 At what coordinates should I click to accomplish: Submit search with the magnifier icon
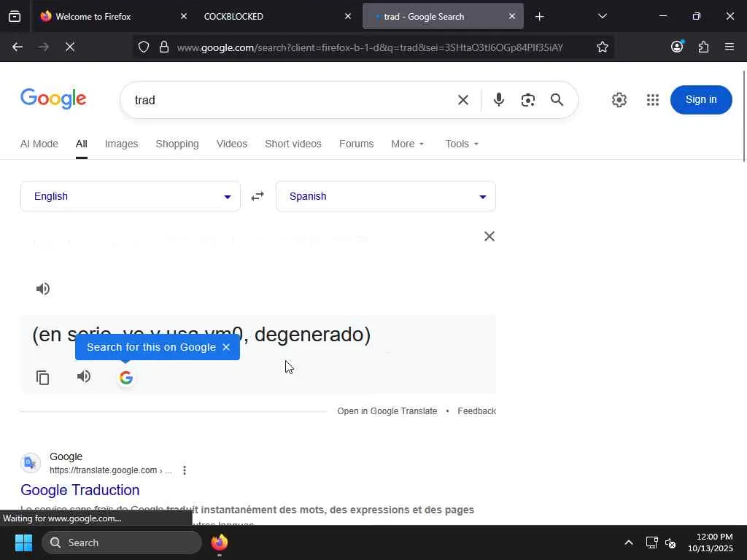click(x=557, y=99)
